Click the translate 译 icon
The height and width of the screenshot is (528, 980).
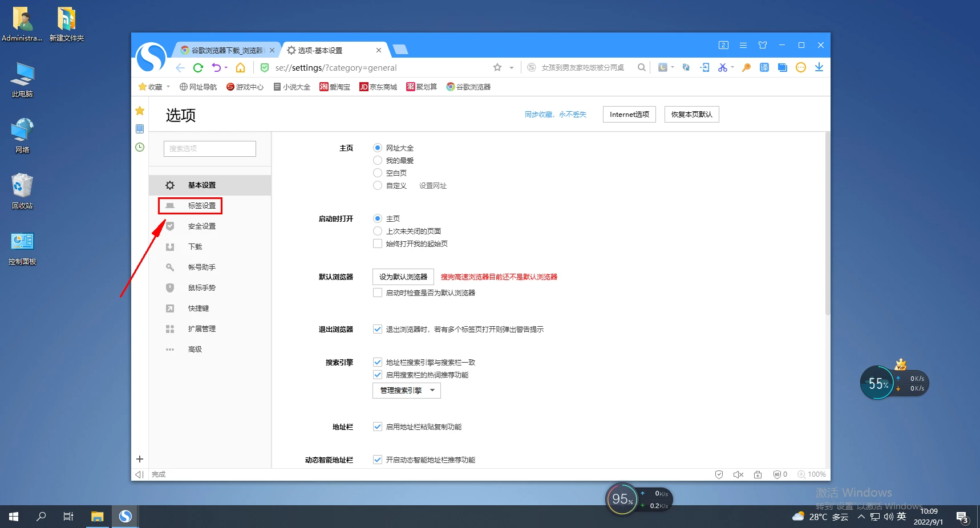pyautogui.click(x=764, y=67)
